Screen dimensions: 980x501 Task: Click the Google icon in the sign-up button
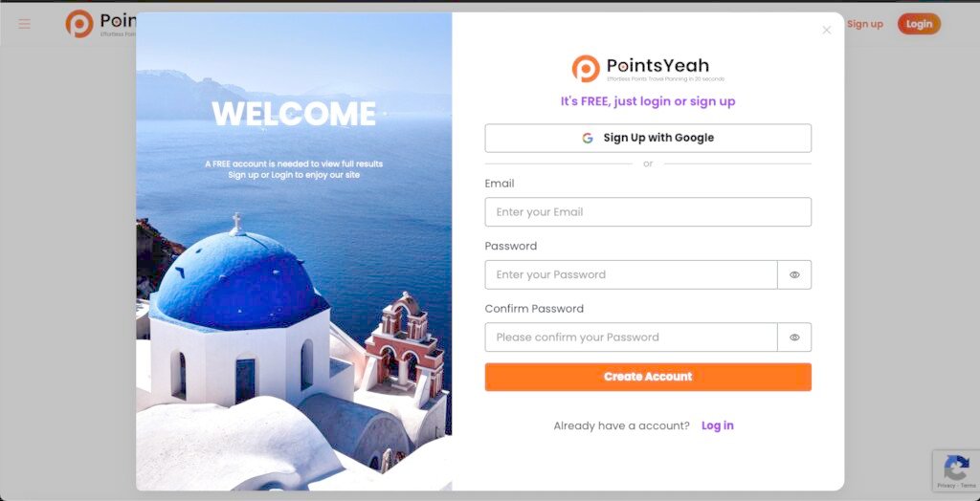pyautogui.click(x=588, y=138)
